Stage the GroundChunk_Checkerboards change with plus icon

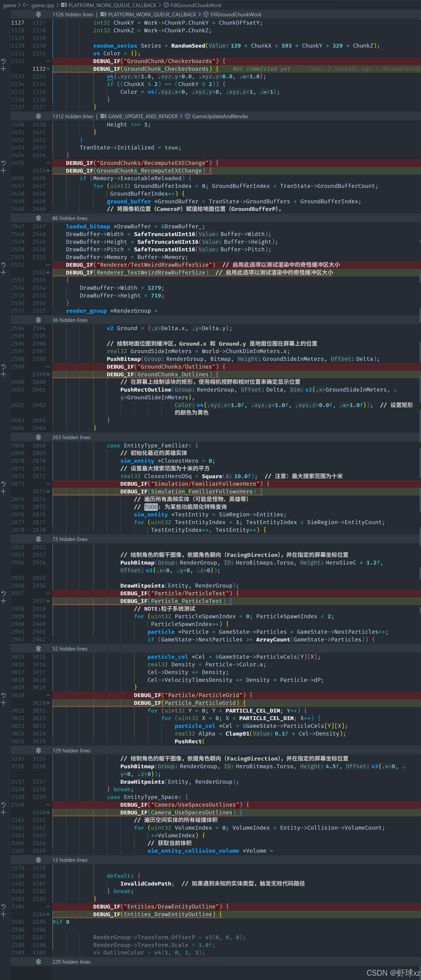pyautogui.click(x=3, y=69)
